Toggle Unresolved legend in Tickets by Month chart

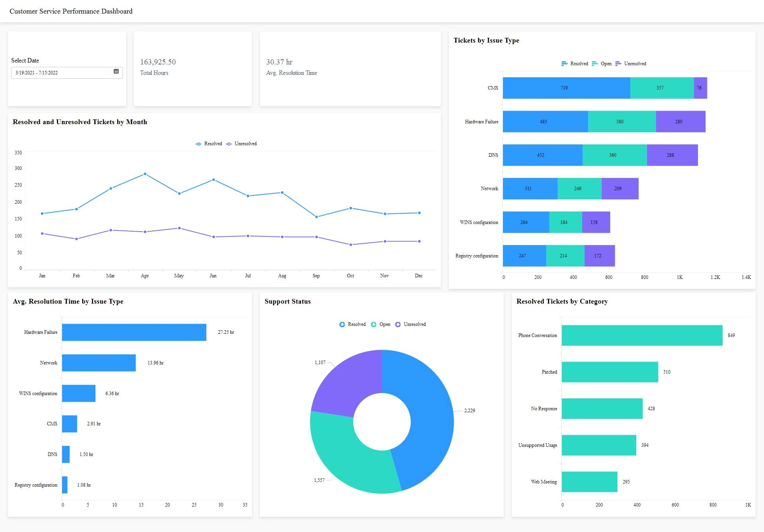tap(241, 144)
